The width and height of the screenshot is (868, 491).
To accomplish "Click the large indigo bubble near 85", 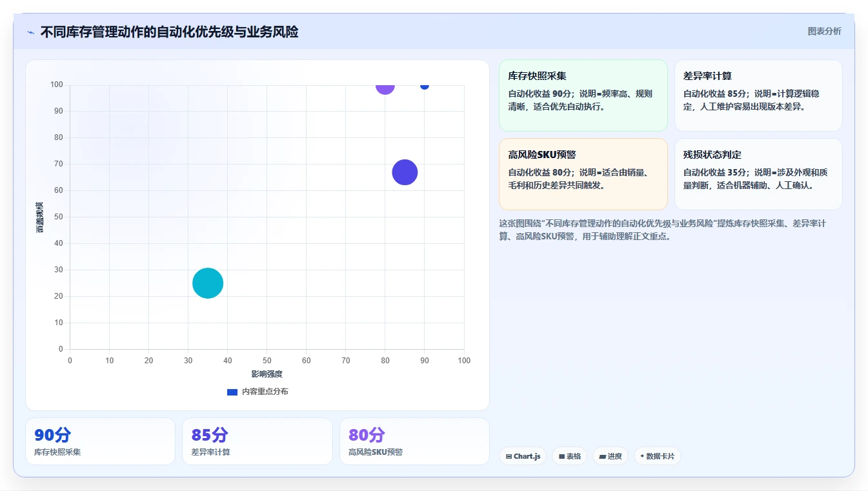I will click(x=405, y=172).
